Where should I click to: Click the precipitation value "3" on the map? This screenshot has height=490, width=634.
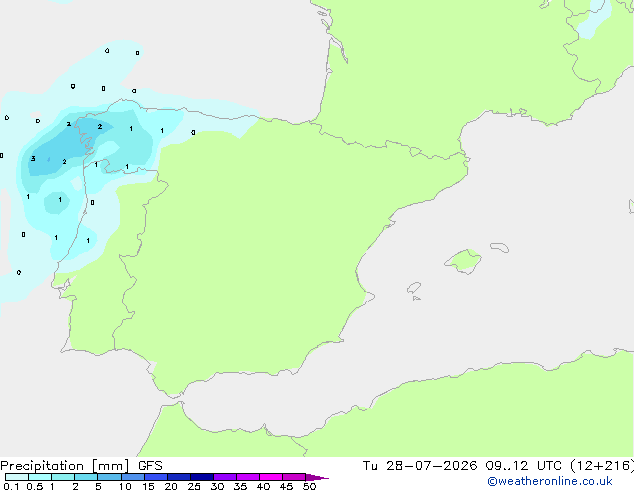[x=33, y=158]
